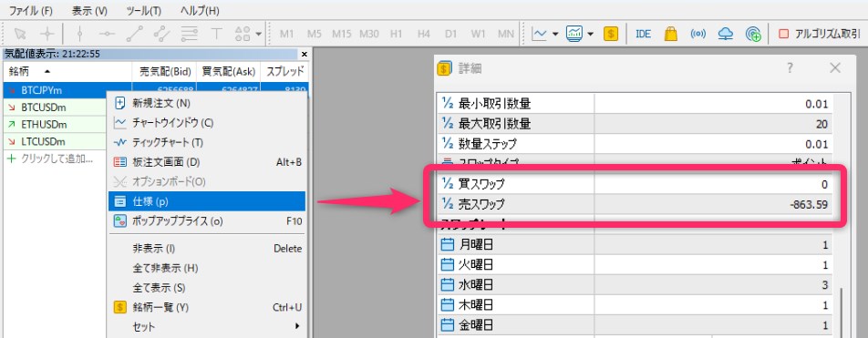Image resolution: width=868 pixels, height=338 pixels.
Task: Open the ヘルプ(H) menu
Action: point(200,11)
